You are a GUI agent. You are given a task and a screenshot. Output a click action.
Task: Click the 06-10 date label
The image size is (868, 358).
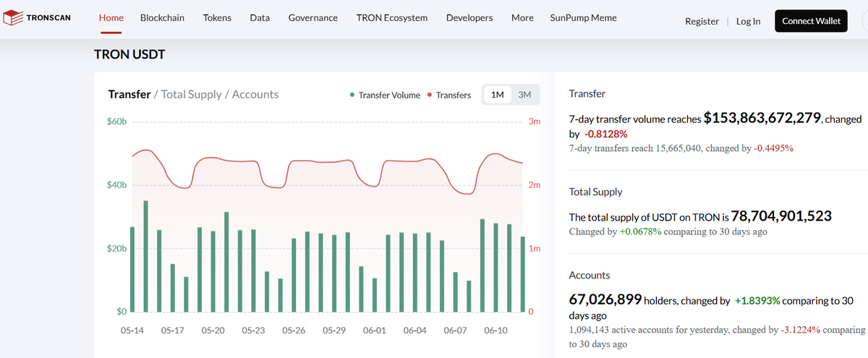pyautogui.click(x=495, y=330)
